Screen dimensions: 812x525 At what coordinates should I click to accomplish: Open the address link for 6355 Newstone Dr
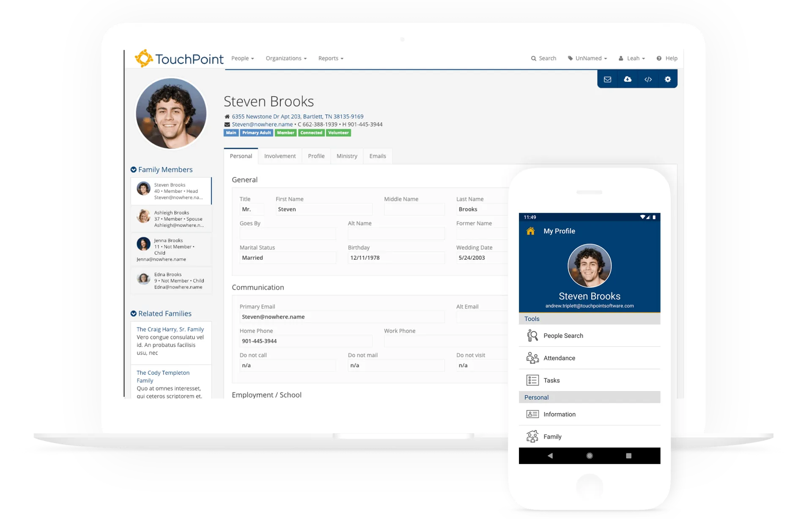tap(298, 116)
